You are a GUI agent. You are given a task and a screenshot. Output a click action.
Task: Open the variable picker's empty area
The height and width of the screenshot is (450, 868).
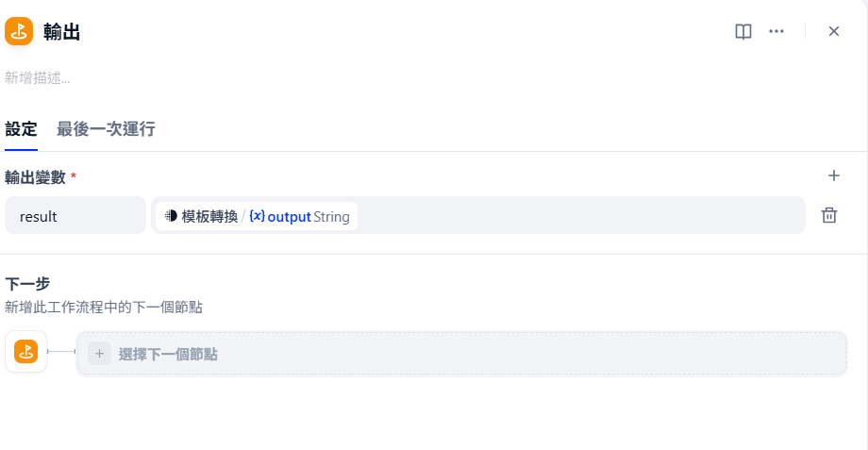pyautogui.click(x=581, y=215)
